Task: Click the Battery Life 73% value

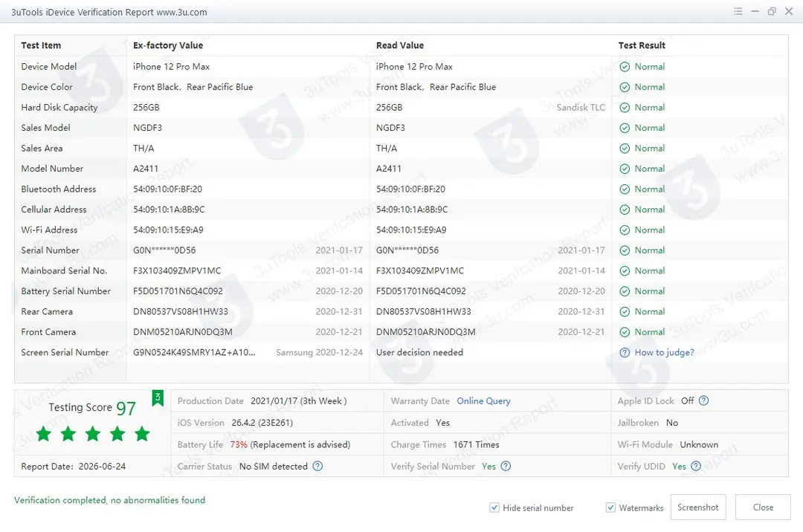Action: [x=239, y=444]
